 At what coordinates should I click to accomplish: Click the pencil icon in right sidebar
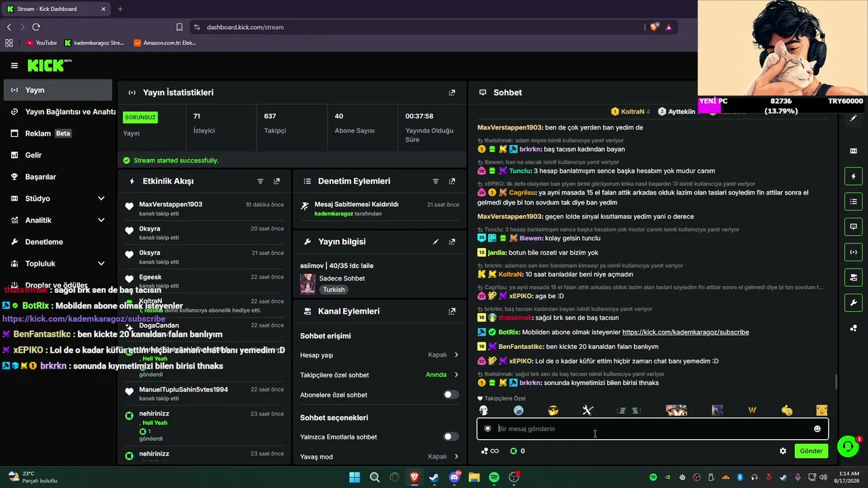coord(853,119)
